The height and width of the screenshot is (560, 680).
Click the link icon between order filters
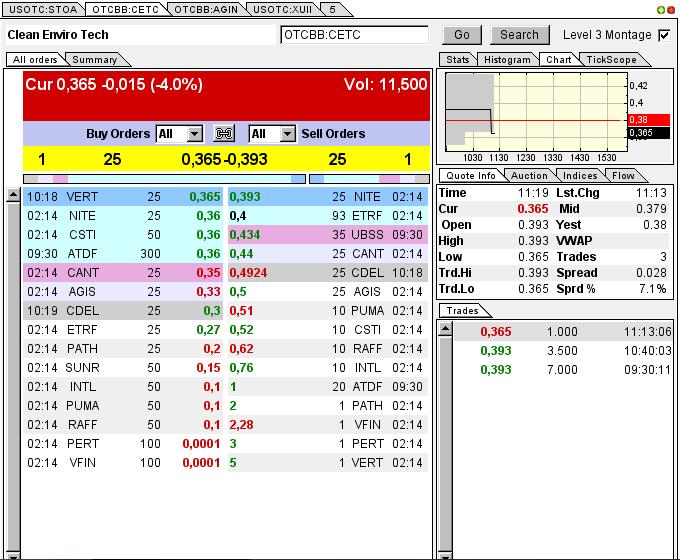click(224, 134)
